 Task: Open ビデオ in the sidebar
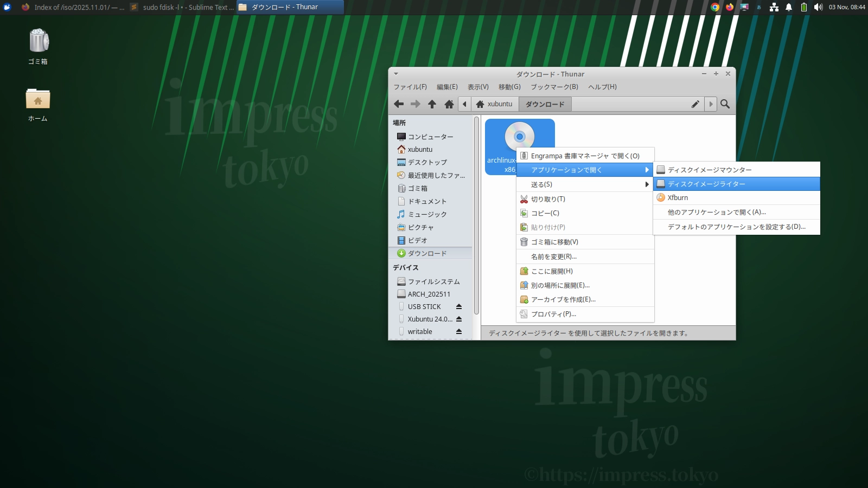click(x=431, y=241)
